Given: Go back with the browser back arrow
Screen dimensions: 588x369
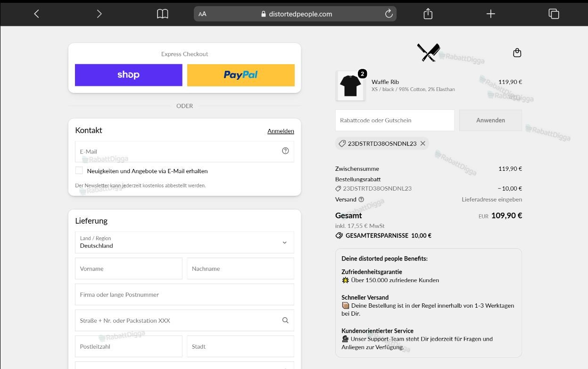Looking at the screenshot, I should click(36, 14).
